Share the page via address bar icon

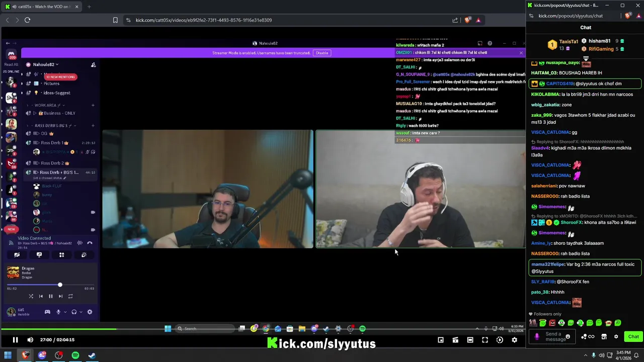(455, 20)
